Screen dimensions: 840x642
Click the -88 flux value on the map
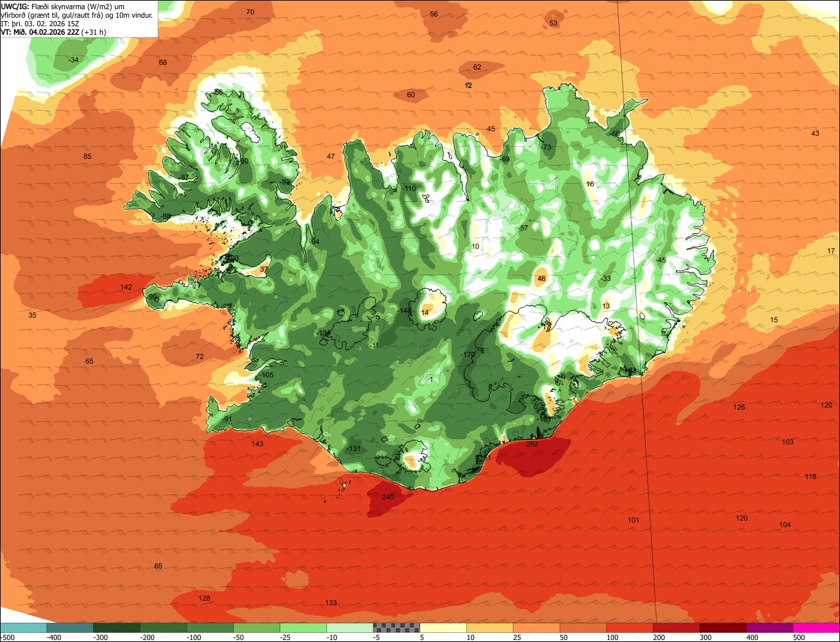(165, 217)
